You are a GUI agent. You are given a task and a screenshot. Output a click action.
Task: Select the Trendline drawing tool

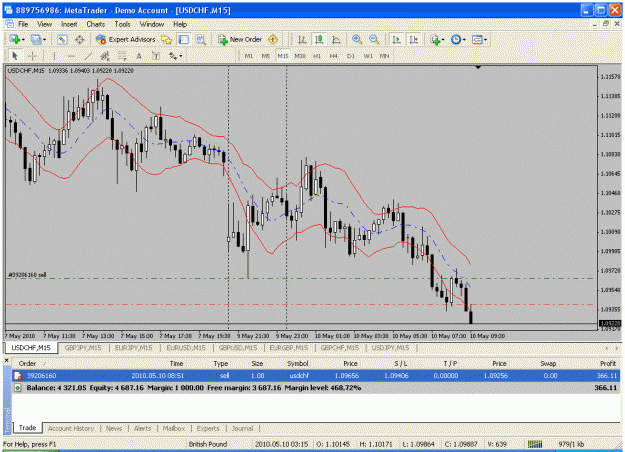point(88,56)
